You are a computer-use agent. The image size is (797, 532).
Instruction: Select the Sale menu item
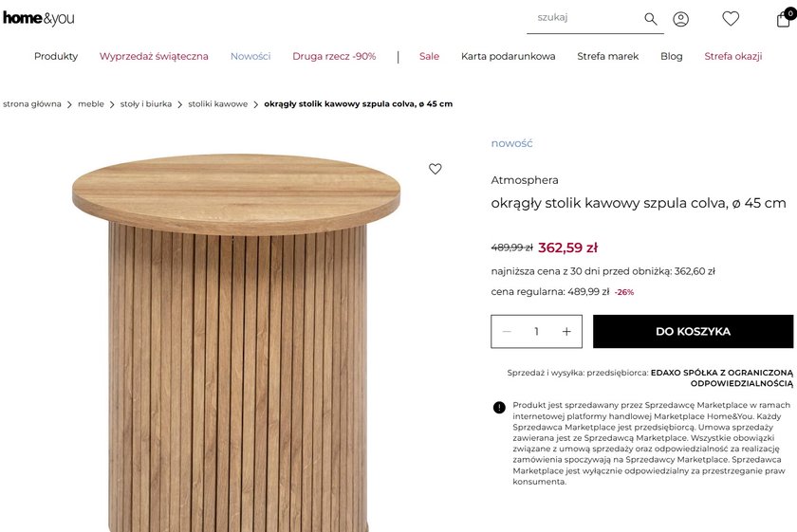click(x=429, y=57)
